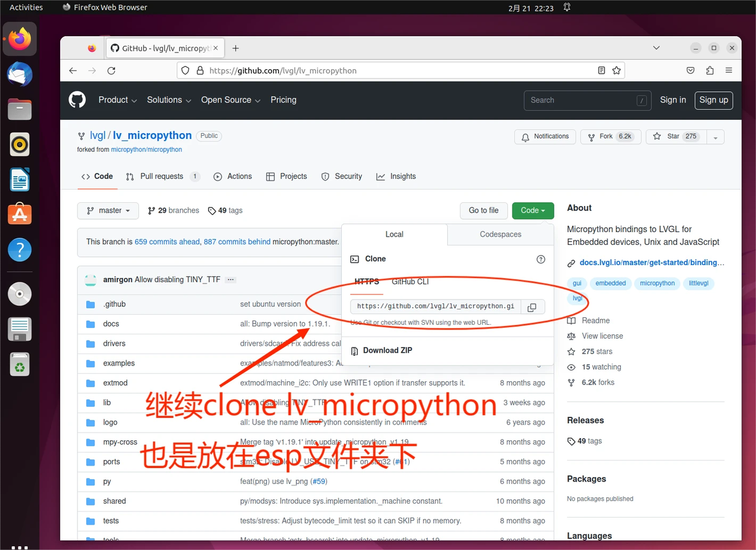Reload the current page

112,70
